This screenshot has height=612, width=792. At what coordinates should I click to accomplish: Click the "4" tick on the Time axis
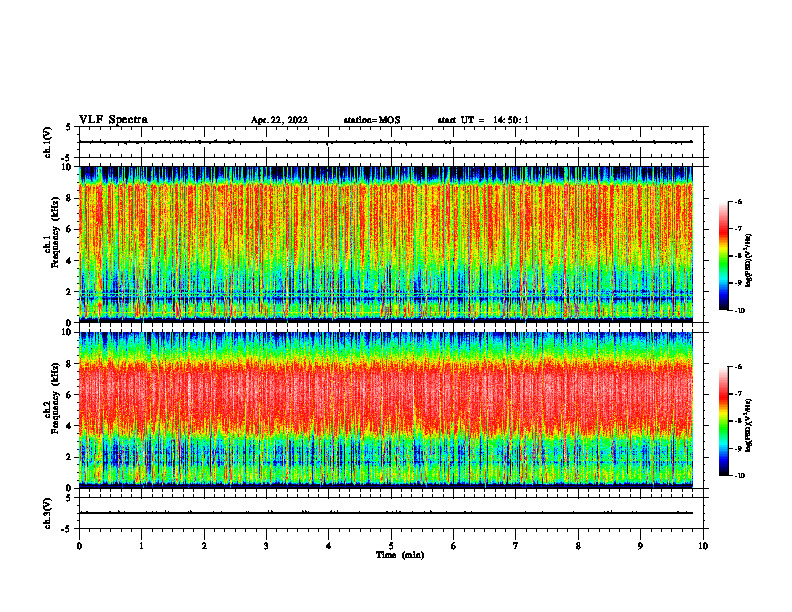[329, 546]
